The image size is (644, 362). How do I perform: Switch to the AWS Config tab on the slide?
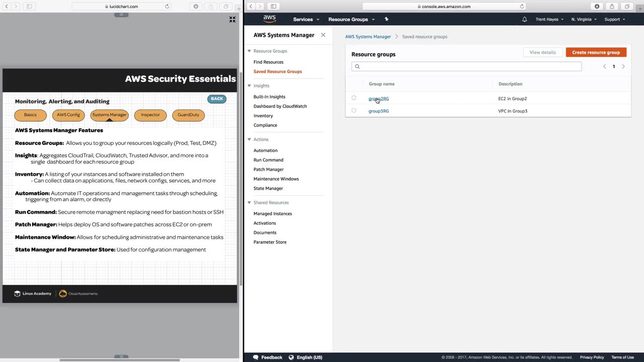pos(68,115)
